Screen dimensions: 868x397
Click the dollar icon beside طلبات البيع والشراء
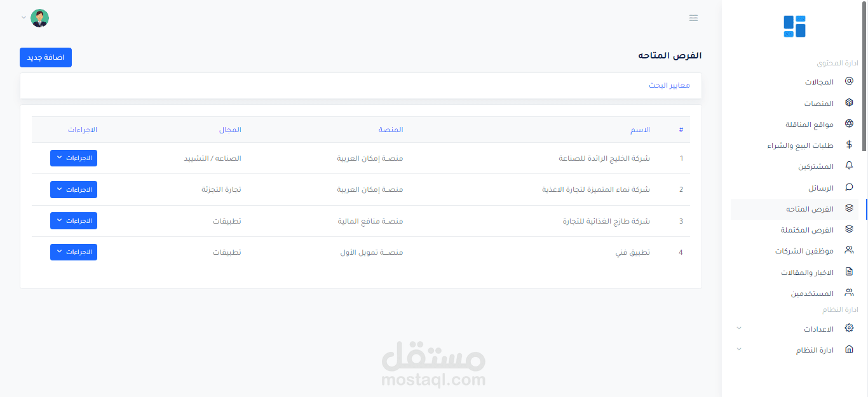pos(849,145)
